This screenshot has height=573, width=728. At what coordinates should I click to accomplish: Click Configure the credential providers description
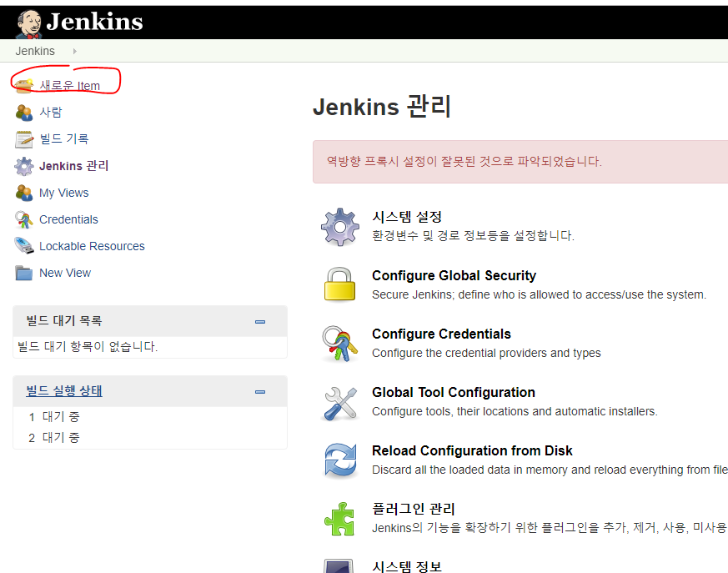point(486,354)
